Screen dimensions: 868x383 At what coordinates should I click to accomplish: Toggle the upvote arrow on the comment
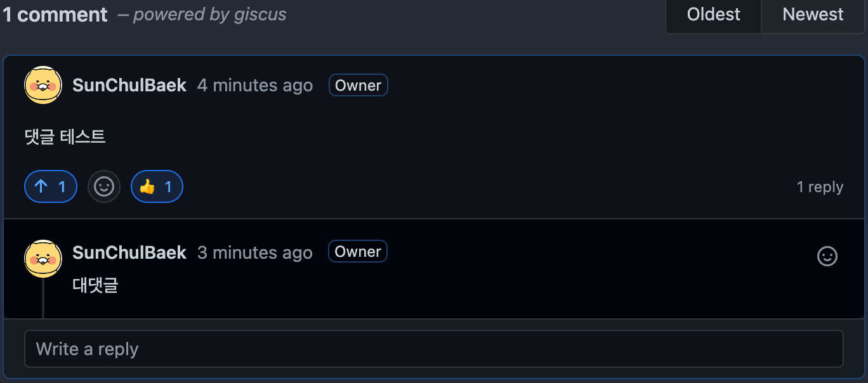tap(51, 186)
